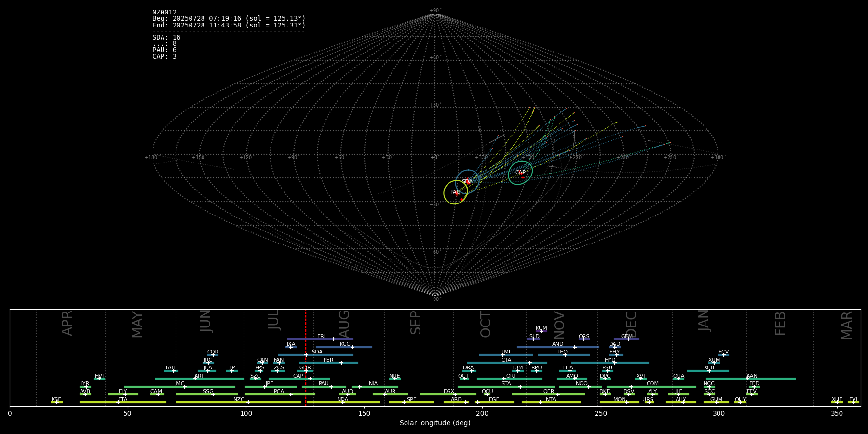Click the AUR shower label in the timeline
Viewport: 868px width, 434px height.
pos(390,392)
